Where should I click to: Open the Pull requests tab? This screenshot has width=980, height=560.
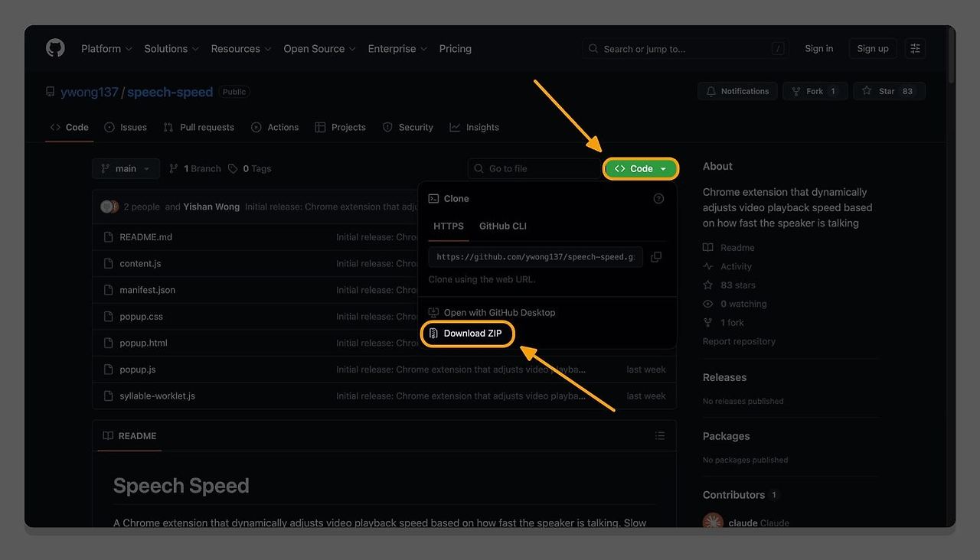coord(199,127)
